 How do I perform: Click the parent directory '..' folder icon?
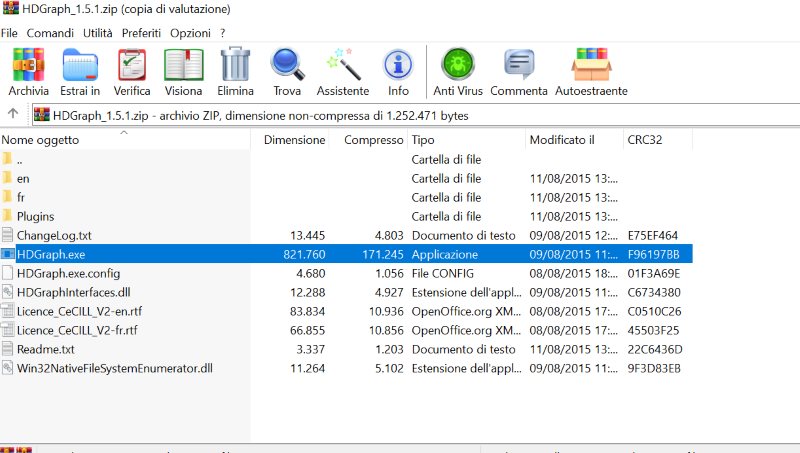pyautogui.click(x=7, y=158)
